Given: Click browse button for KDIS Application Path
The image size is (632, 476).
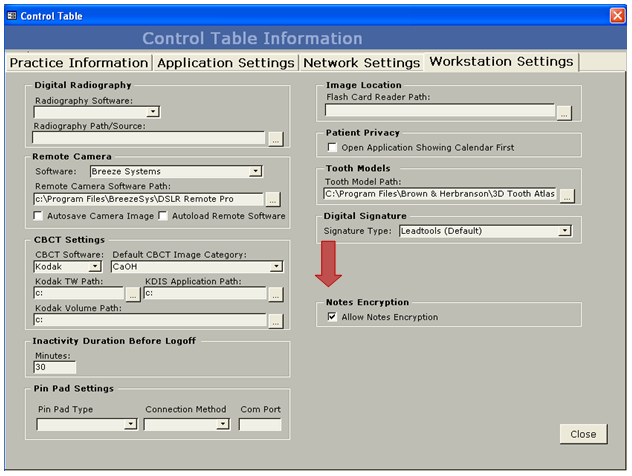Looking at the screenshot, I should tap(275, 294).
